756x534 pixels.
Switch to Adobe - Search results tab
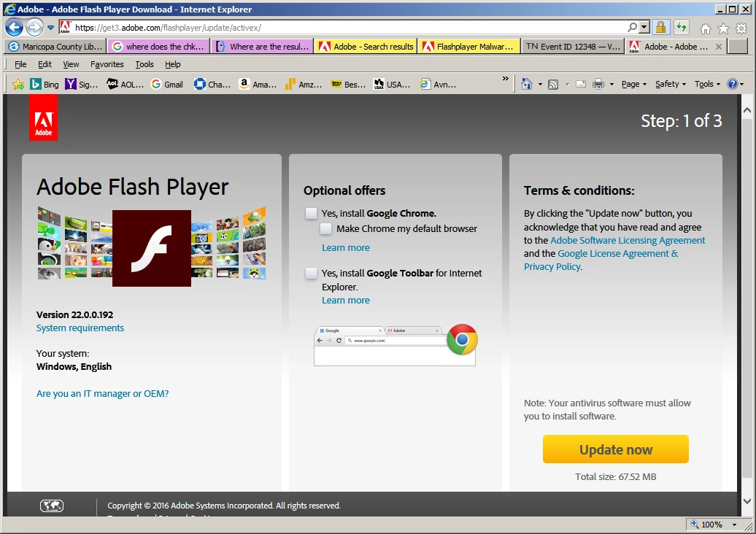(x=366, y=46)
